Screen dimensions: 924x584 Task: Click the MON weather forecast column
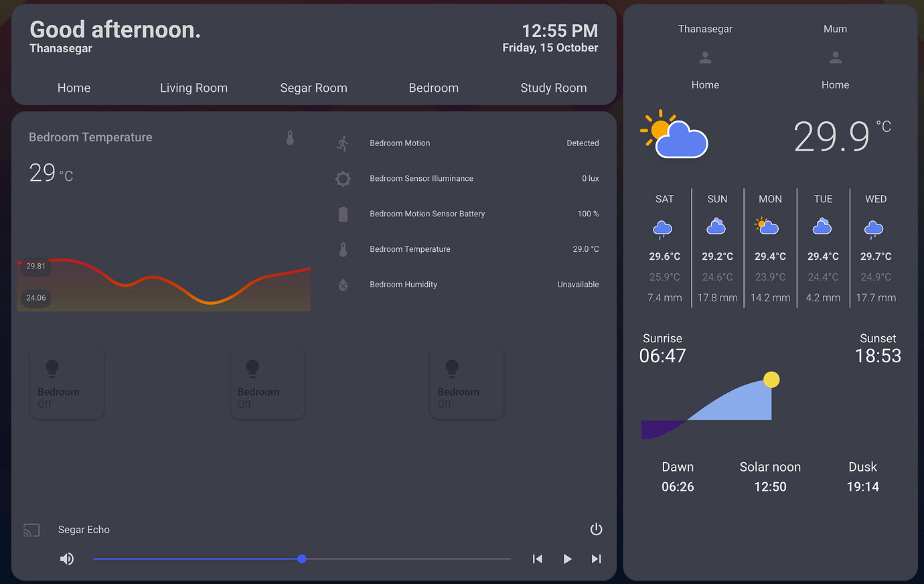(x=770, y=248)
